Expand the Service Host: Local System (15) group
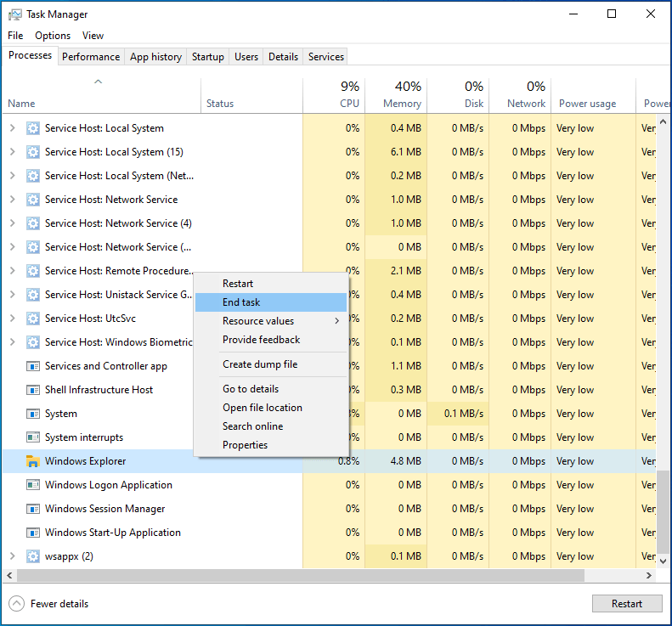The width and height of the screenshot is (672, 626). click(x=12, y=152)
